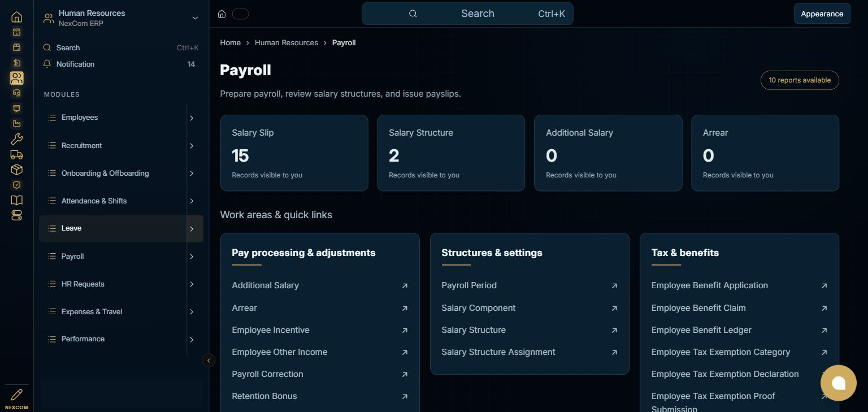The height and width of the screenshot is (412, 868).
Task: Open the open book module icon
Action: pos(17,200)
